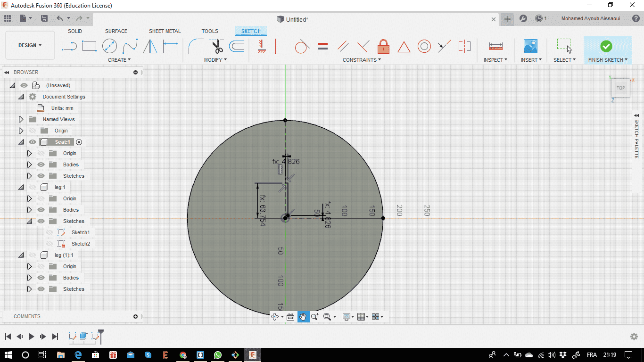Apply the Fix/Unfix padlock constraint
Screen dimensions: 644x362
coord(383,46)
